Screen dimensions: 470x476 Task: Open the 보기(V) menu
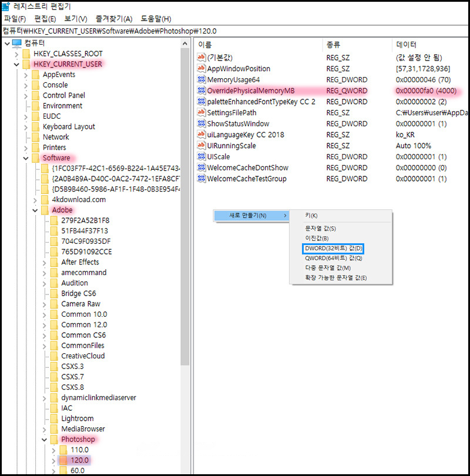[x=76, y=19]
